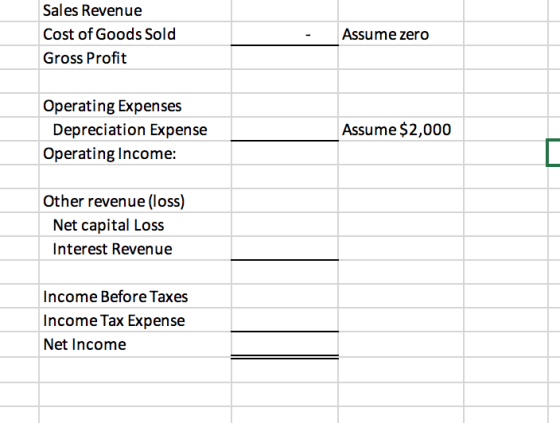
Task: Click the value cell for Income Tax Expense
Action: (285, 320)
